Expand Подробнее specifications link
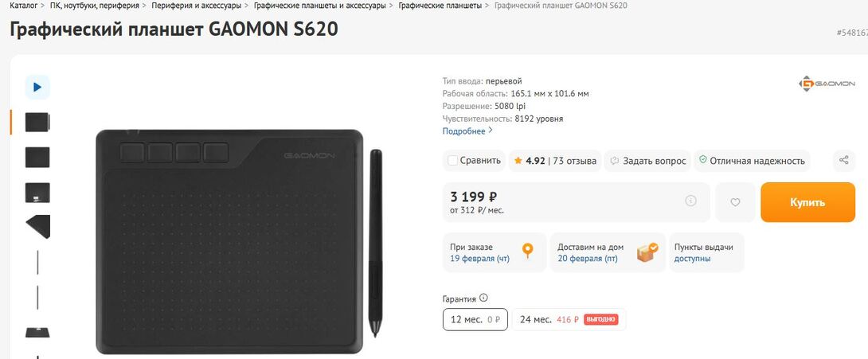This screenshot has width=868, height=359. (467, 131)
